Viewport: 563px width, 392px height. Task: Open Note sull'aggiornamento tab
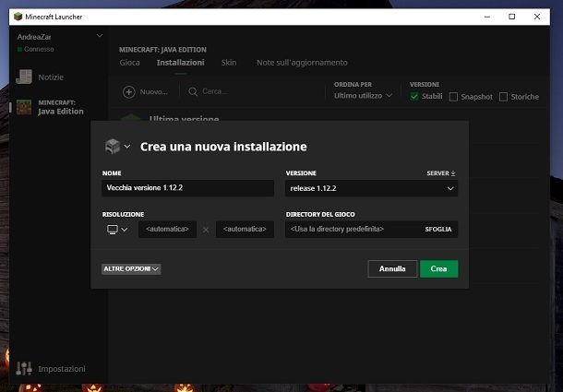pyautogui.click(x=302, y=63)
